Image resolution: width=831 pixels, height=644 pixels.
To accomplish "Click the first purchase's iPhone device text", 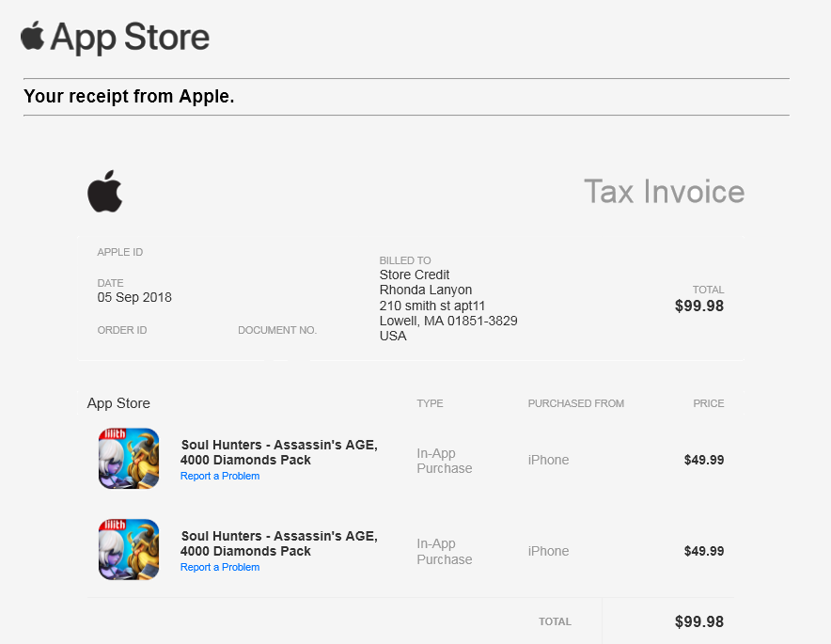I will pyautogui.click(x=548, y=461).
